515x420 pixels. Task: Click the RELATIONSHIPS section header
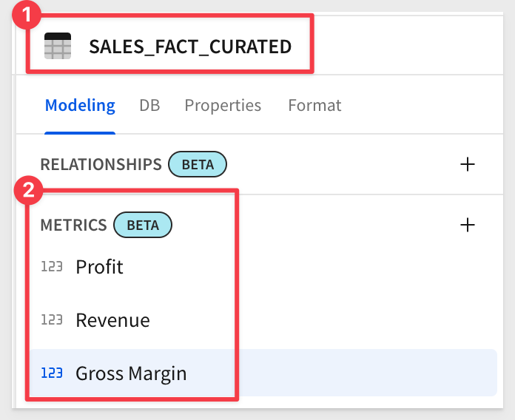click(x=101, y=164)
